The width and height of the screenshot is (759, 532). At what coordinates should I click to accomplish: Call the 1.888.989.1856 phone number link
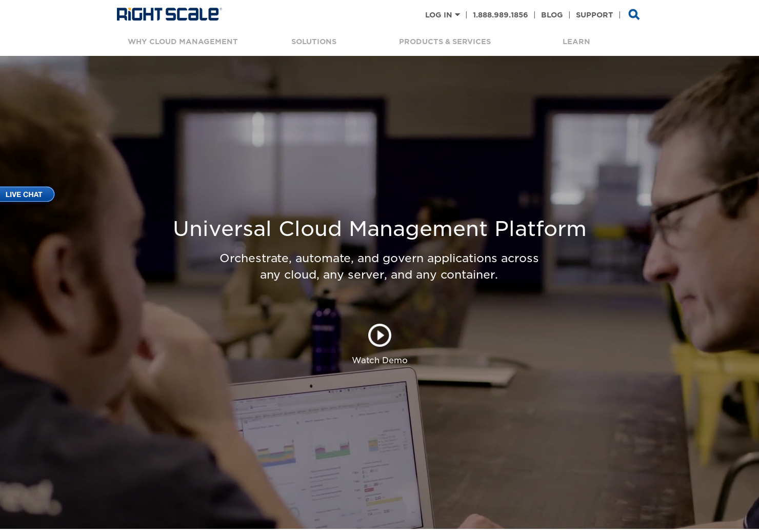click(x=500, y=15)
